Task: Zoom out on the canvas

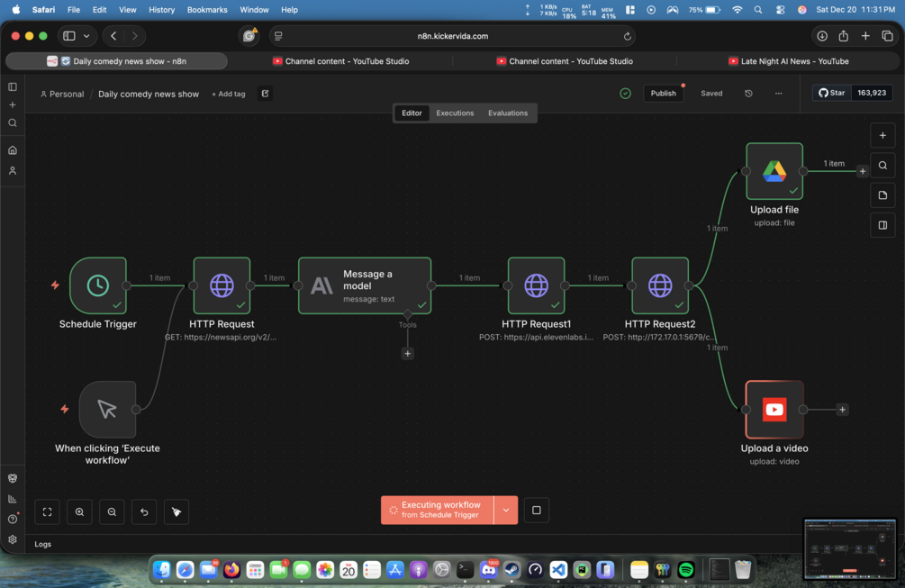Action: tap(112, 511)
